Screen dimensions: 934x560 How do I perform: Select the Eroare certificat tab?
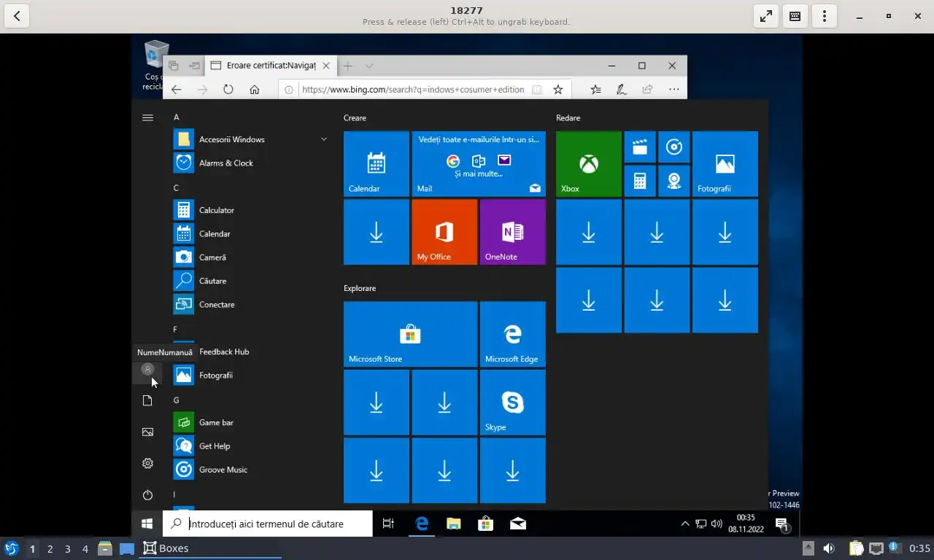pos(270,66)
